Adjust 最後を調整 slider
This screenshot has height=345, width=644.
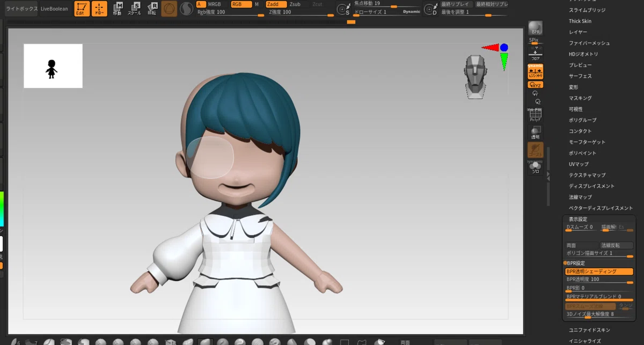click(x=474, y=12)
